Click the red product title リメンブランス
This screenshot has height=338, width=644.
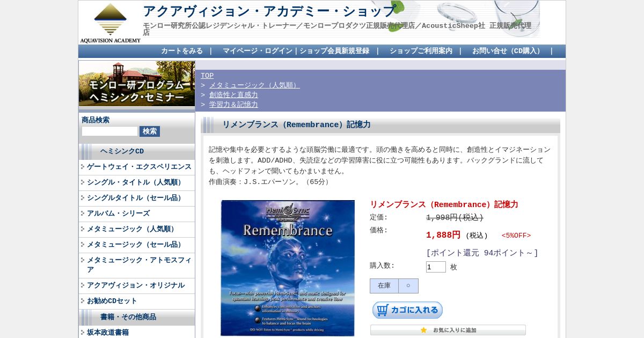444,204
